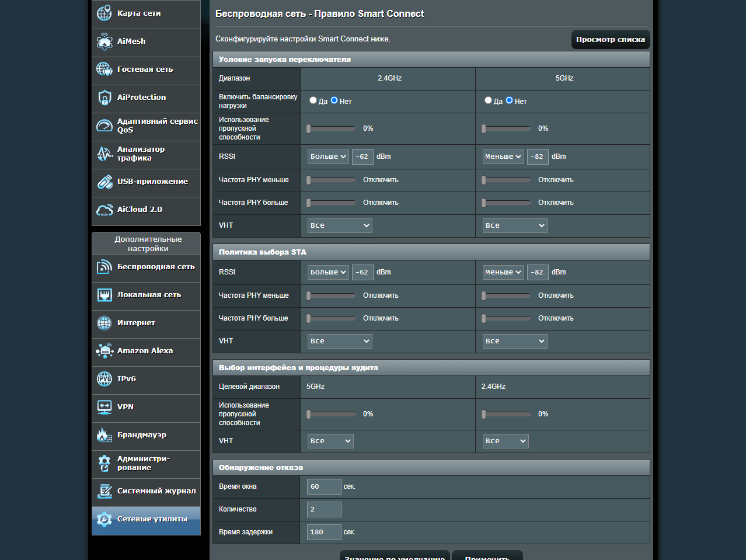This screenshot has width=746, height=560.
Task: Open Анализатор трафика icon
Action: 104,153
